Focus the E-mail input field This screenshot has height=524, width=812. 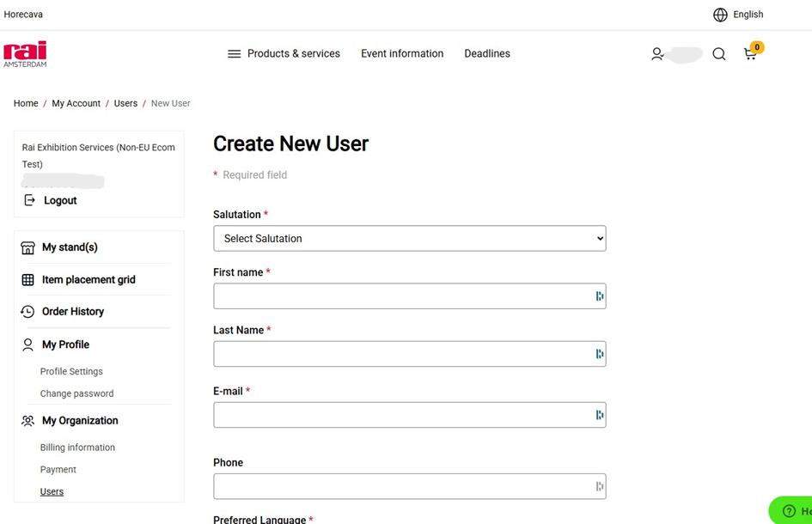(x=410, y=415)
